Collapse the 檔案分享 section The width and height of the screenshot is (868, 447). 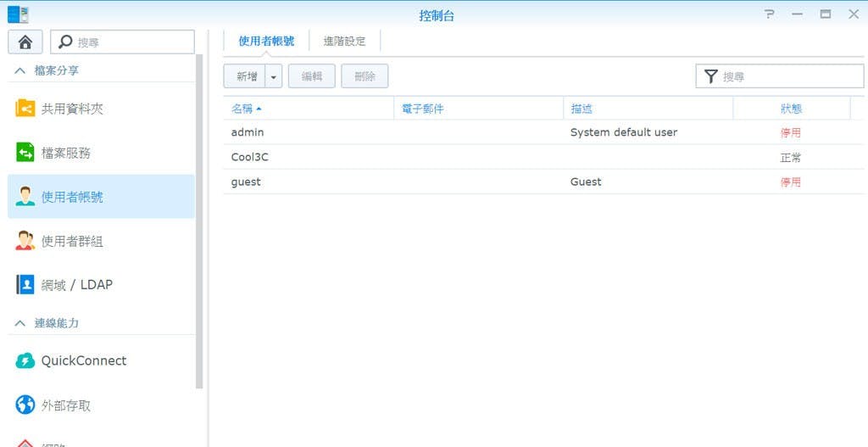pos(20,71)
